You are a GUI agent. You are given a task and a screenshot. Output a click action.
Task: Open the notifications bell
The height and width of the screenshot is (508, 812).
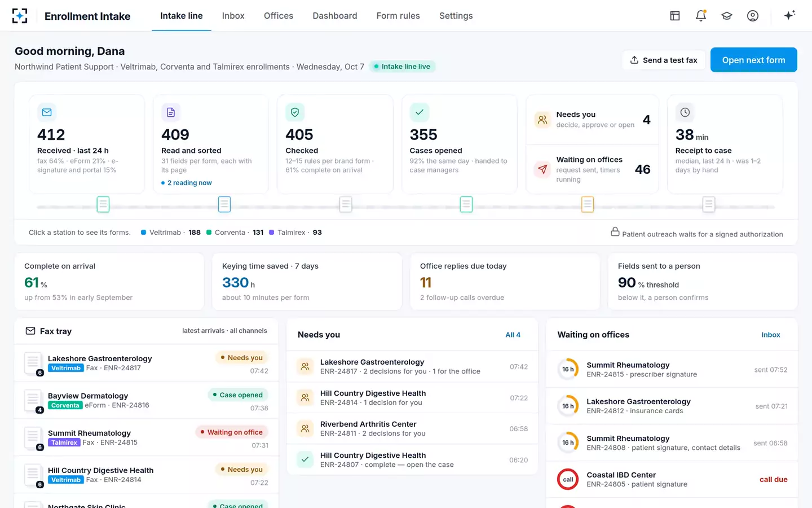coord(701,16)
